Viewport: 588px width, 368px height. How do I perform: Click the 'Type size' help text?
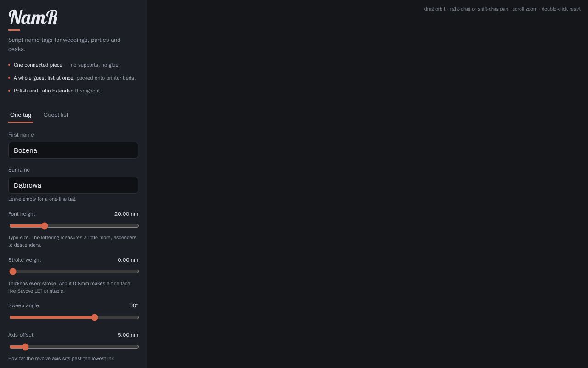(72, 241)
